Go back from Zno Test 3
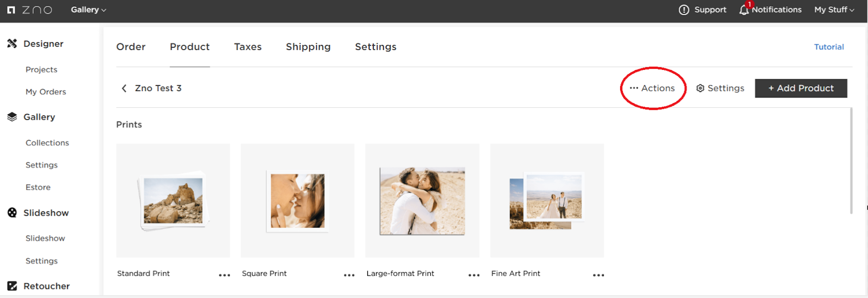This screenshot has width=868, height=298. point(124,88)
